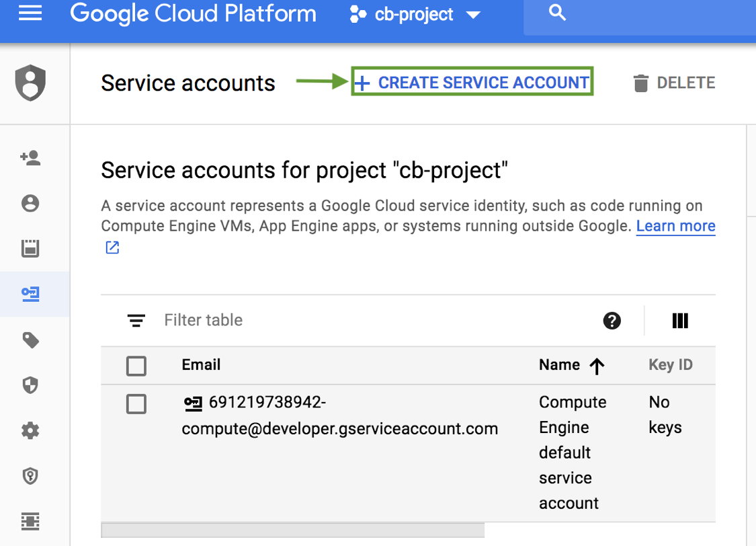
Task: Click the Email column header
Action: (201, 364)
